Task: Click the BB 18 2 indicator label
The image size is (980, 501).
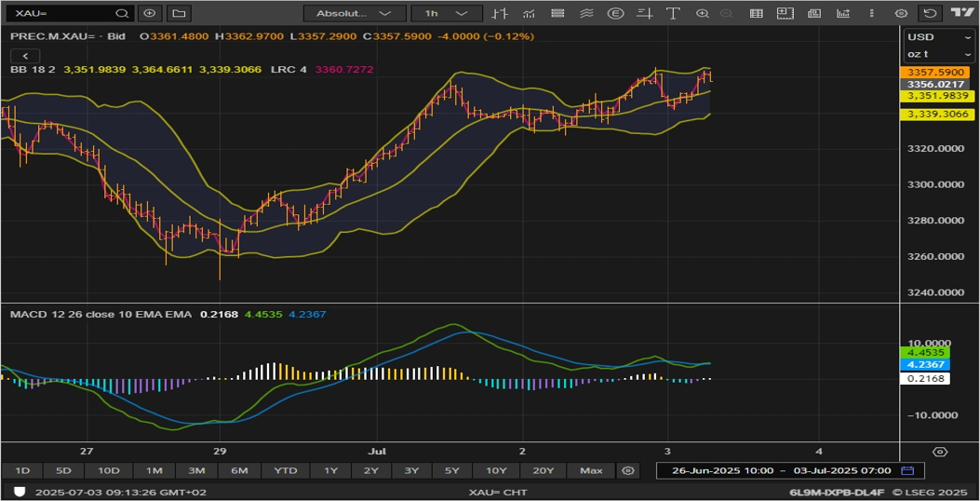Action: (x=33, y=70)
